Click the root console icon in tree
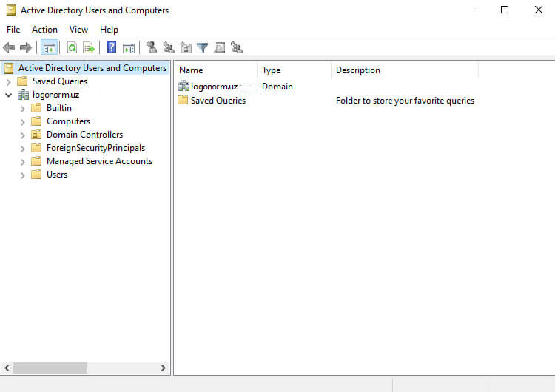The width and height of the screenshot is (555, 392). pyautogui.click(x=9, y=68)
